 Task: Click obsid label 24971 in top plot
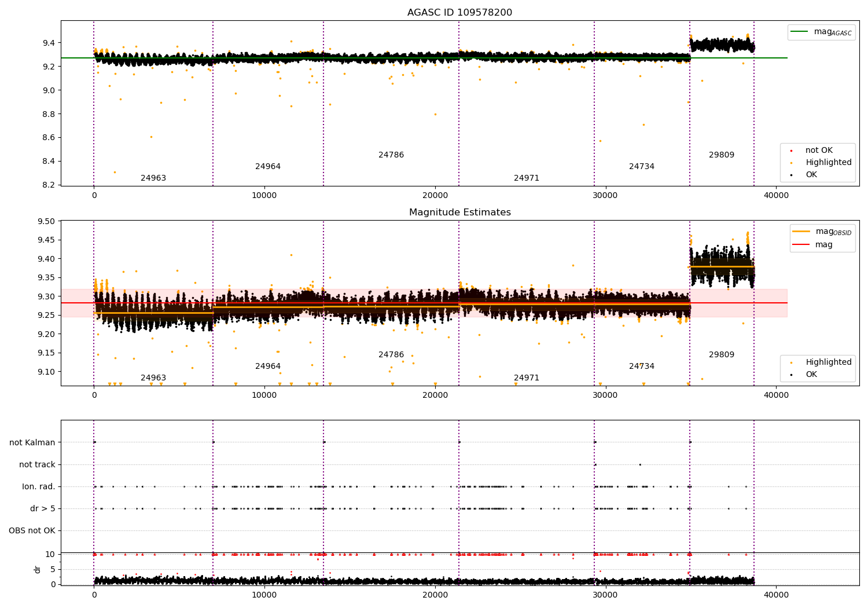527,178
